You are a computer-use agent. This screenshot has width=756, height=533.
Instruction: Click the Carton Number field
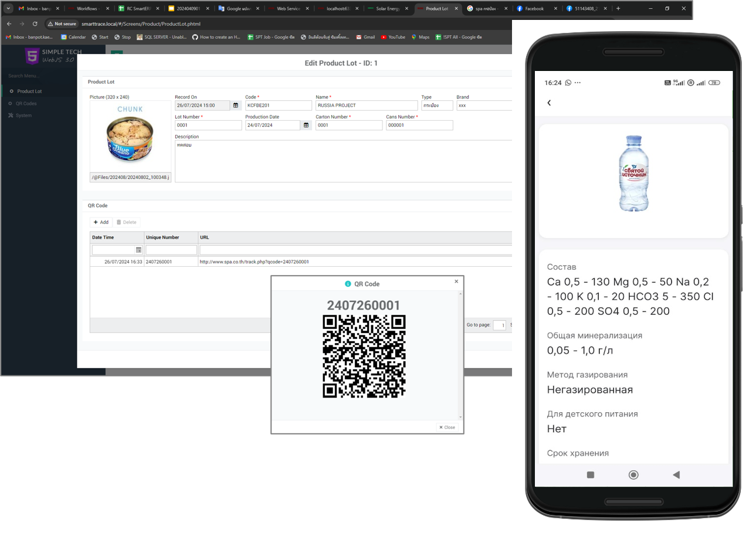pos(349,125)
